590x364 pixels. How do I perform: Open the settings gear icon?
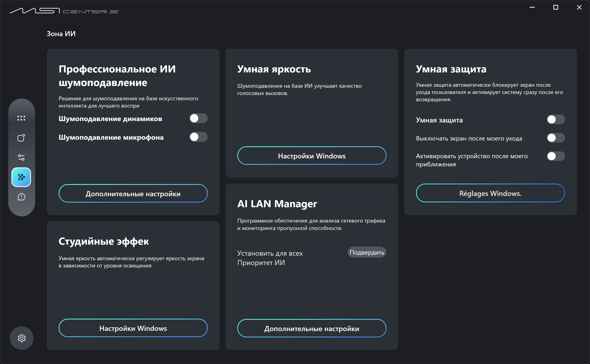click(22, 338)
